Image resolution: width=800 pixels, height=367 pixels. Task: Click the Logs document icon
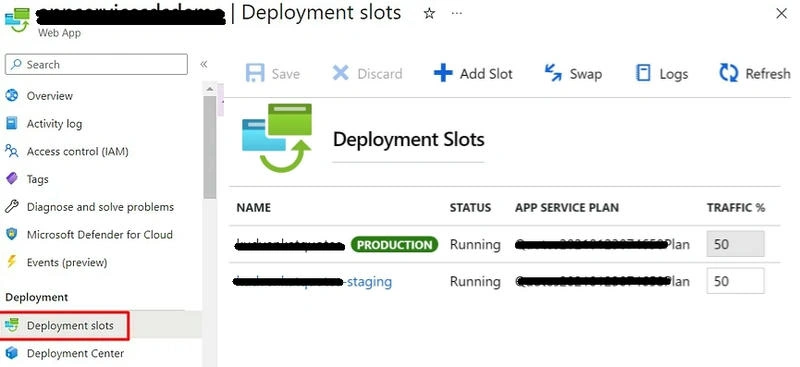point(643,74)
